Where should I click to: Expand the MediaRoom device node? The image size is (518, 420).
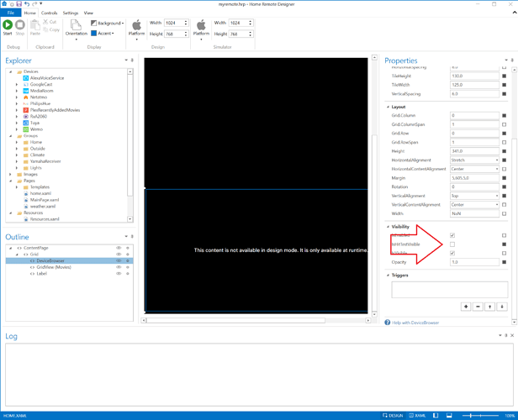[17, 91]
